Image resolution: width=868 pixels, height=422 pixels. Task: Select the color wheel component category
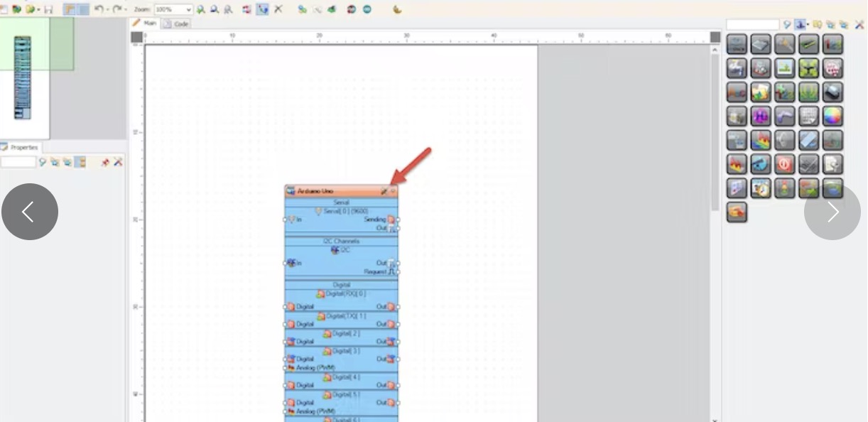tap(832, 116)
